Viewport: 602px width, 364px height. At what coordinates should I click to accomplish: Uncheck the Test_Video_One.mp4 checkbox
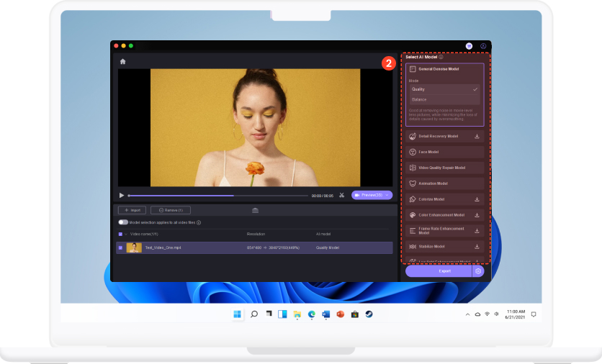click(120, 247)
